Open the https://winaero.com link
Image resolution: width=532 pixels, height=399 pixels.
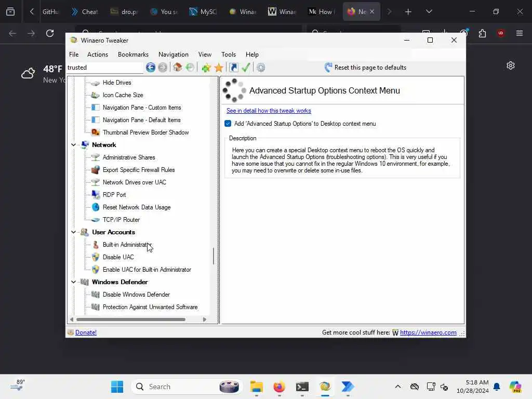coord(428,332)
